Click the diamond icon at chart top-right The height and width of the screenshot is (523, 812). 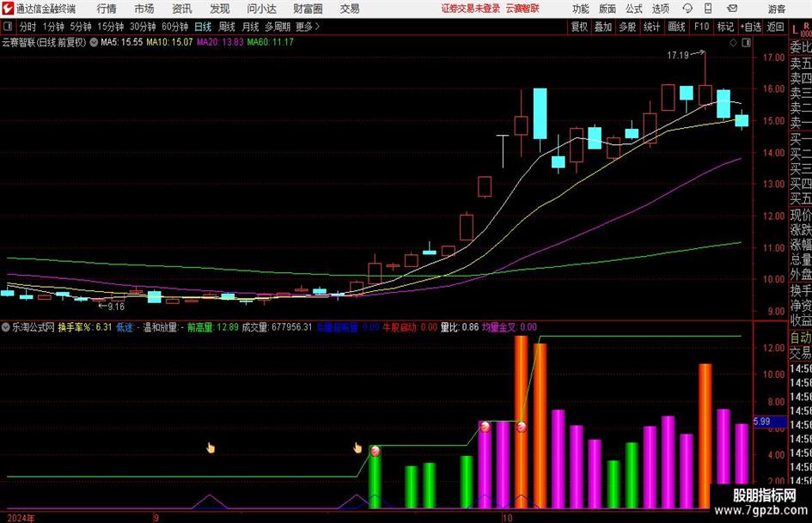[733, 43]
